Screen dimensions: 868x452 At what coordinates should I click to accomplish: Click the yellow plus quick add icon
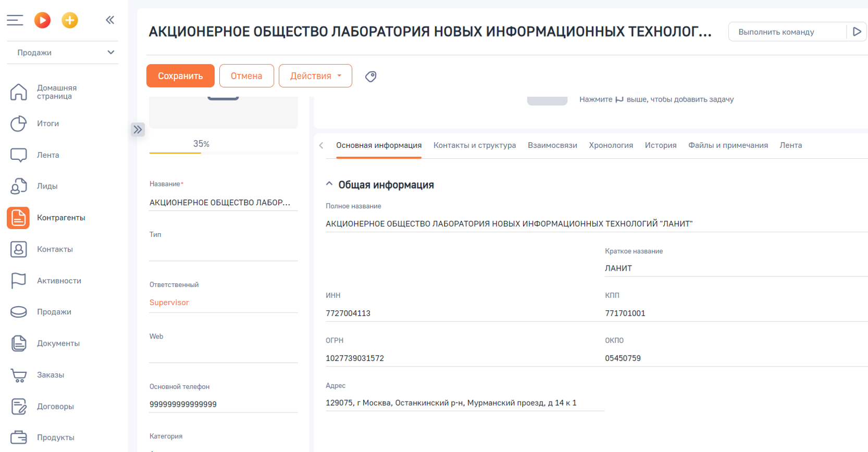70,20
